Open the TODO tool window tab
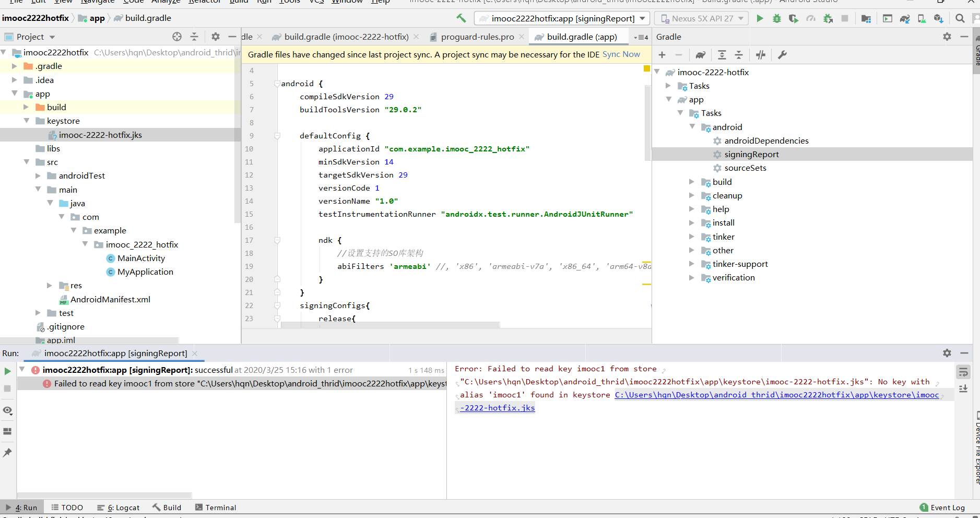Screen dimensions: 980x518 pos(67,508)
